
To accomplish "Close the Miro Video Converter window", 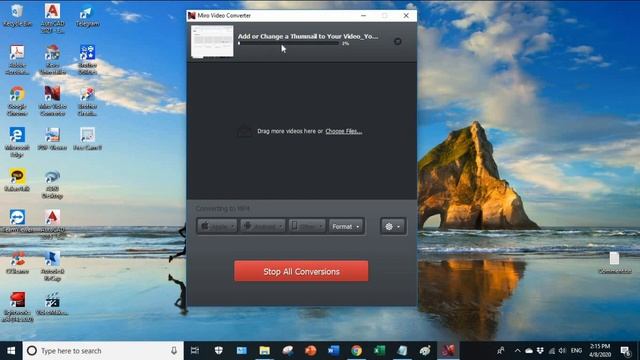I will [406, 16].
